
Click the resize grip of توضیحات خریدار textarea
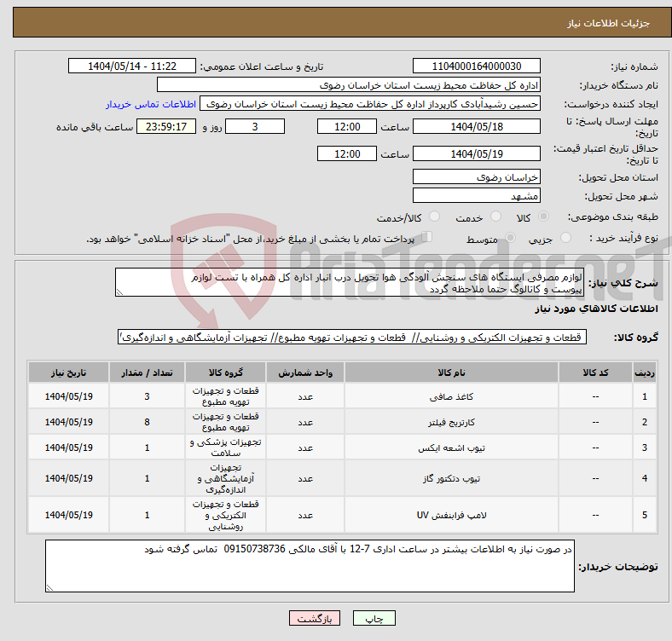pyautogui.click(x=49, y=588)
